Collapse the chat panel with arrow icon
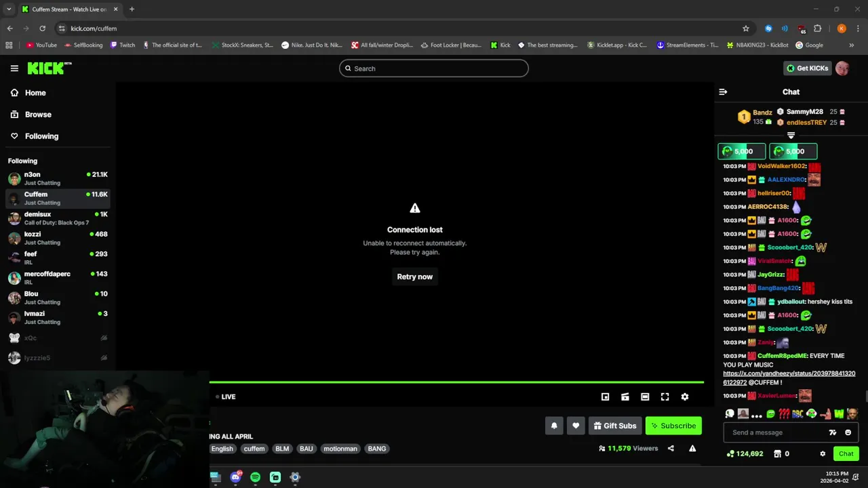The width and height of the screenshot is (868, 488). (723, 91)
